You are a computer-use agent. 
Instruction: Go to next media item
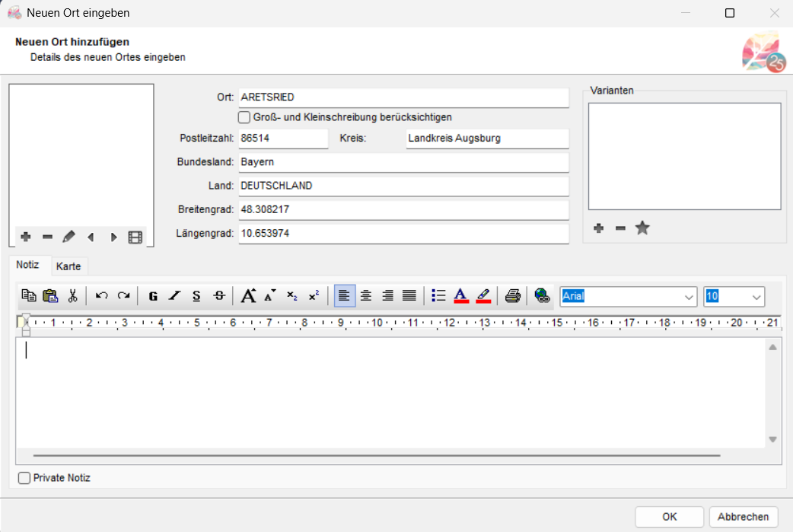click(x=114, y=237)
